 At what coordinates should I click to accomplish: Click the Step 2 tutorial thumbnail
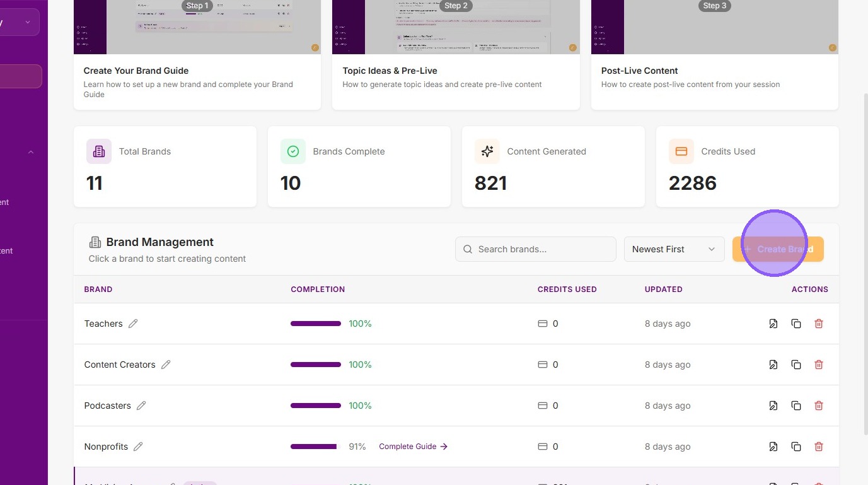(456, 27)
